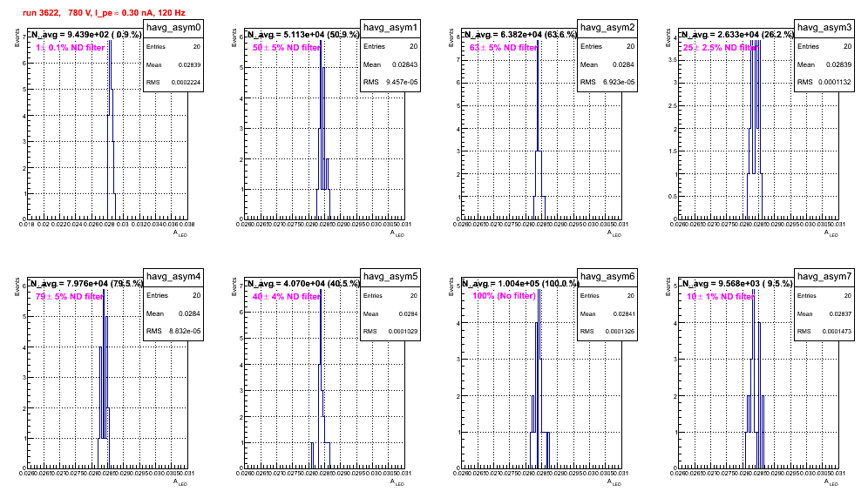Screen dimensions: 868x498
Task: Click RMS 0.0002224 in havg_asym0 box
Action: 173,83
